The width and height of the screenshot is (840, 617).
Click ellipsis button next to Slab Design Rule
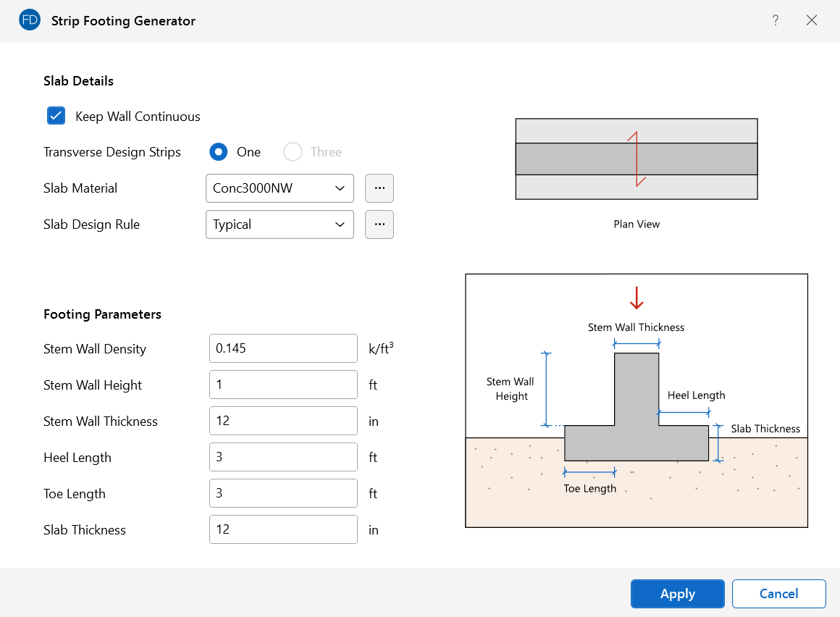(379, 224)
